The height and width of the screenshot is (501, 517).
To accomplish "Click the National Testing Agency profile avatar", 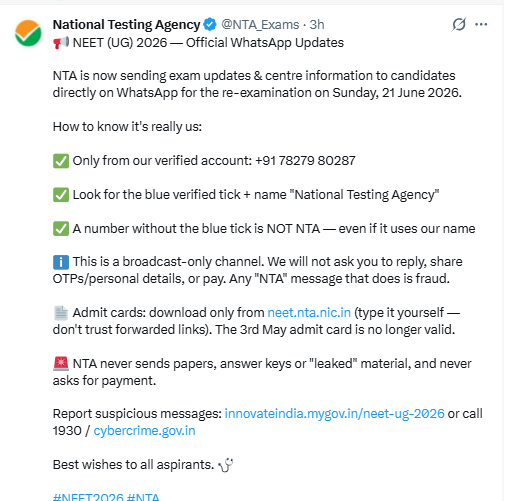I will click(28, 33).
